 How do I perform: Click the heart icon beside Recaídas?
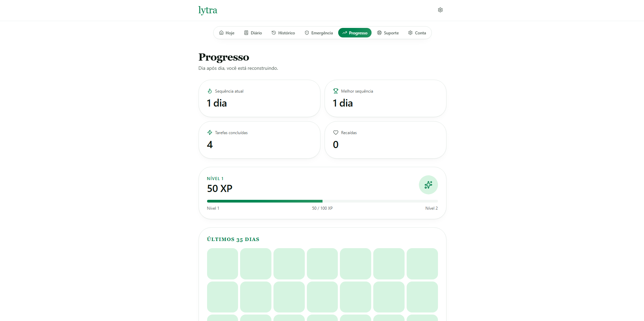(336, 133)
